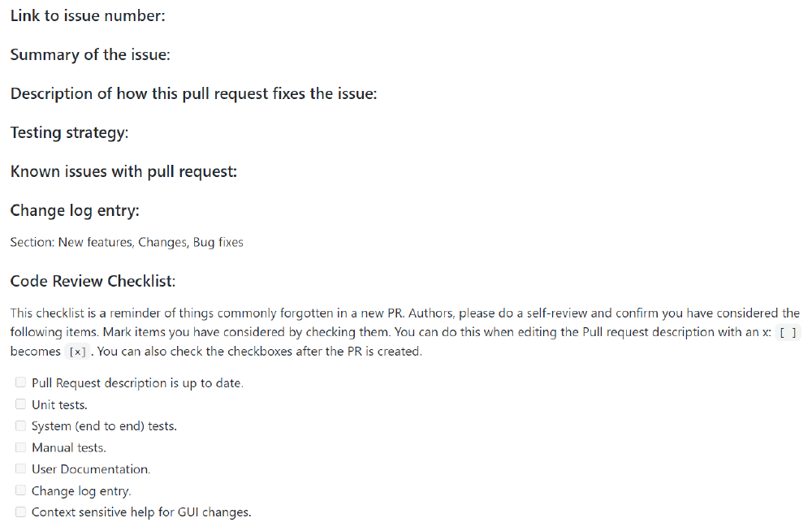Click the Testing strategy heading
Viewport: 812px width, 531px height.
69,132
